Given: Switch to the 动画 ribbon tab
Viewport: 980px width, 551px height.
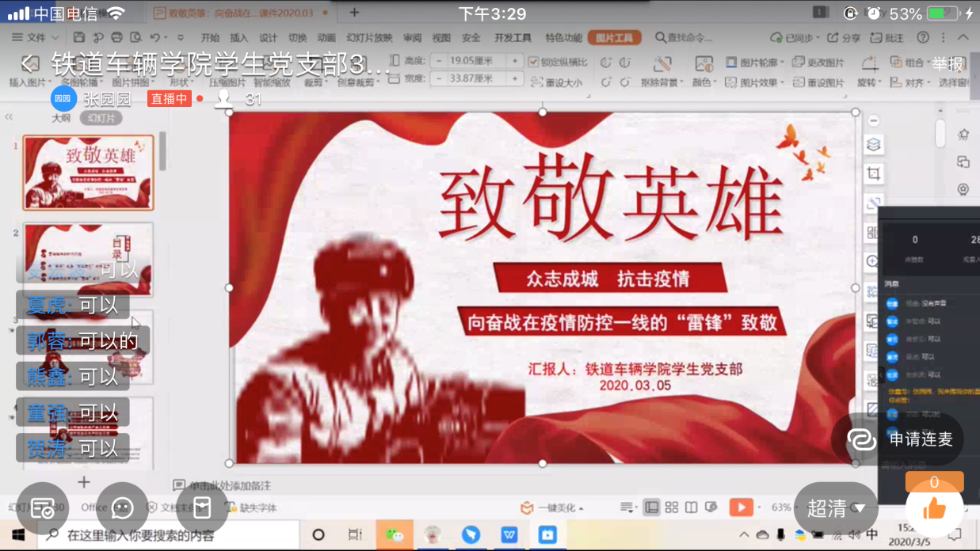Looking at the screenshot, I should click(326, 38).
